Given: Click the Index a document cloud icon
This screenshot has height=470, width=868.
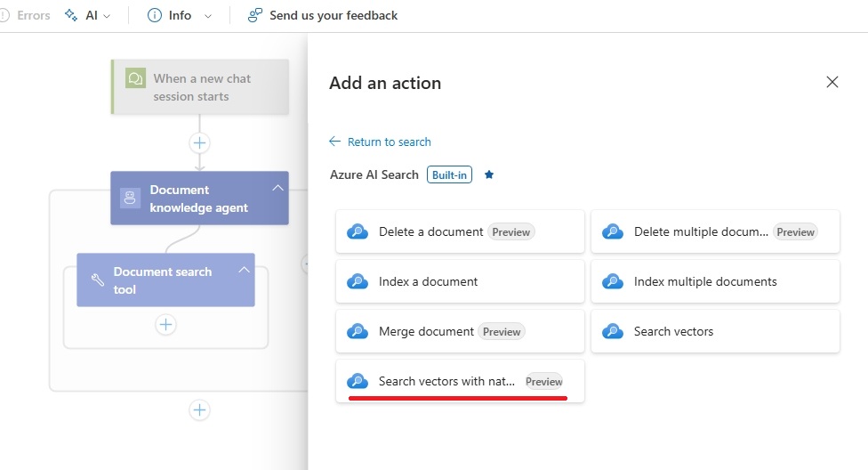Looking at the screenshot, I should (358, 281).
